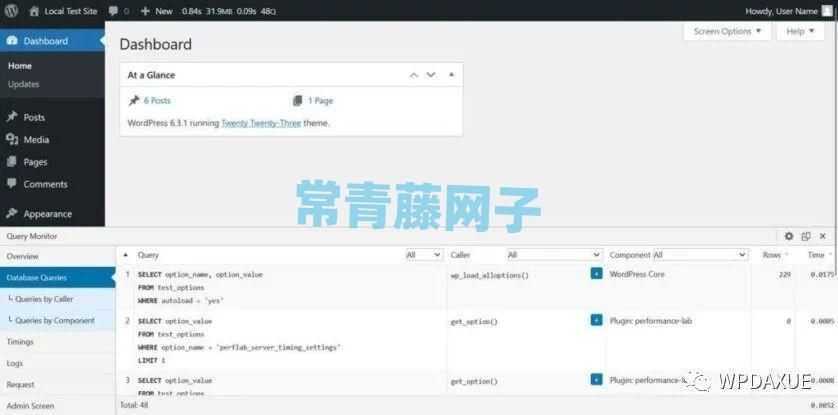Select Database Queries tab
The width and height of the screenshot is (838, 415).
click(58, 278)
